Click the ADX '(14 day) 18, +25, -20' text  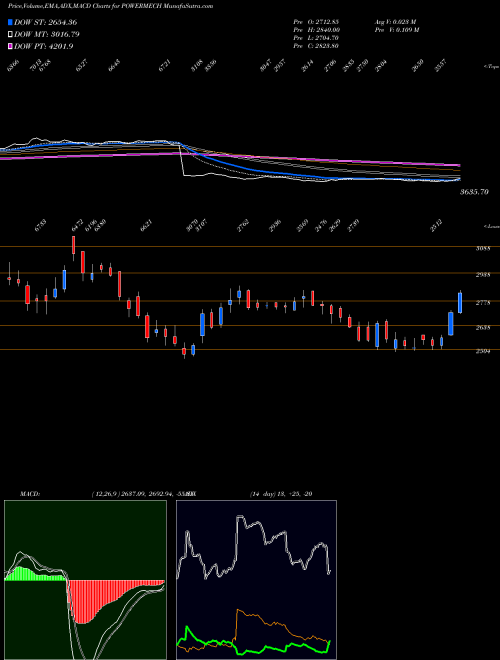coord(281,494)
